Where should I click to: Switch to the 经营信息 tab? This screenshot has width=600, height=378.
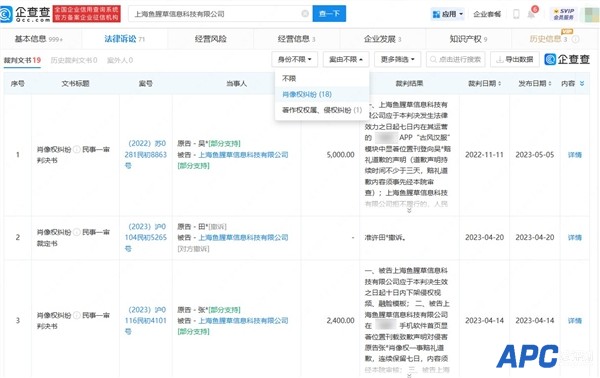(x=297, y=39)
